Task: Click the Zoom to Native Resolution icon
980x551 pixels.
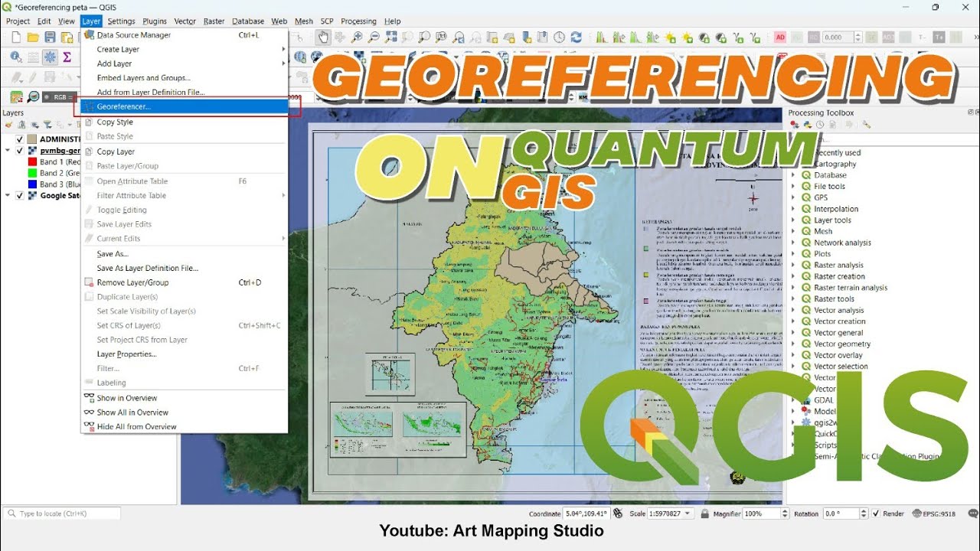Action: [x=442, y=37]
